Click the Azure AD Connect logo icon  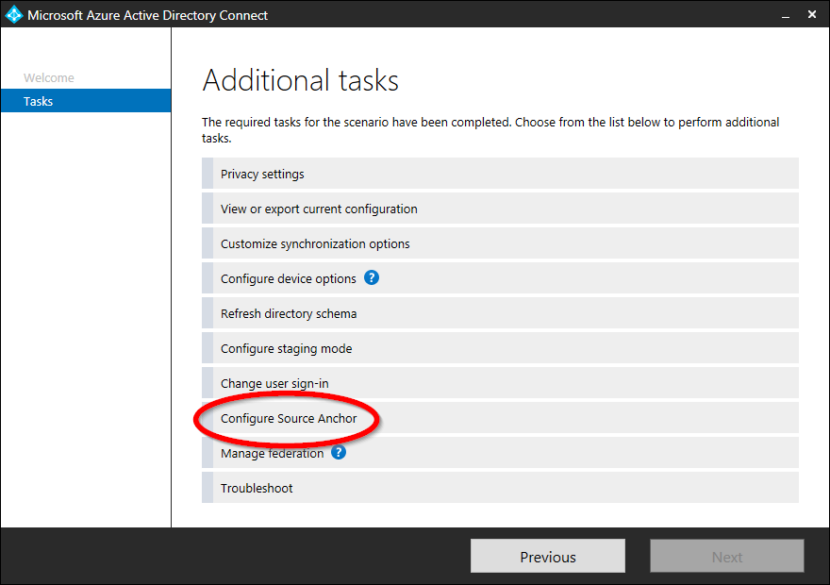[13, 15]
